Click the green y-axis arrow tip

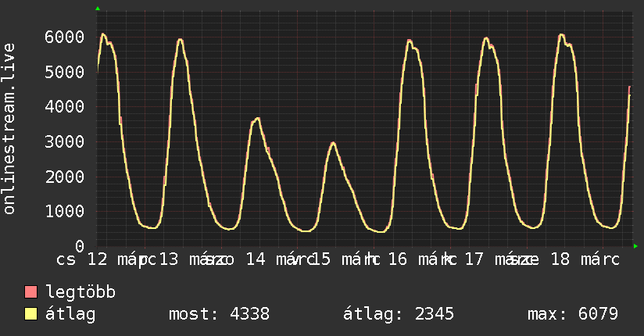98,9
